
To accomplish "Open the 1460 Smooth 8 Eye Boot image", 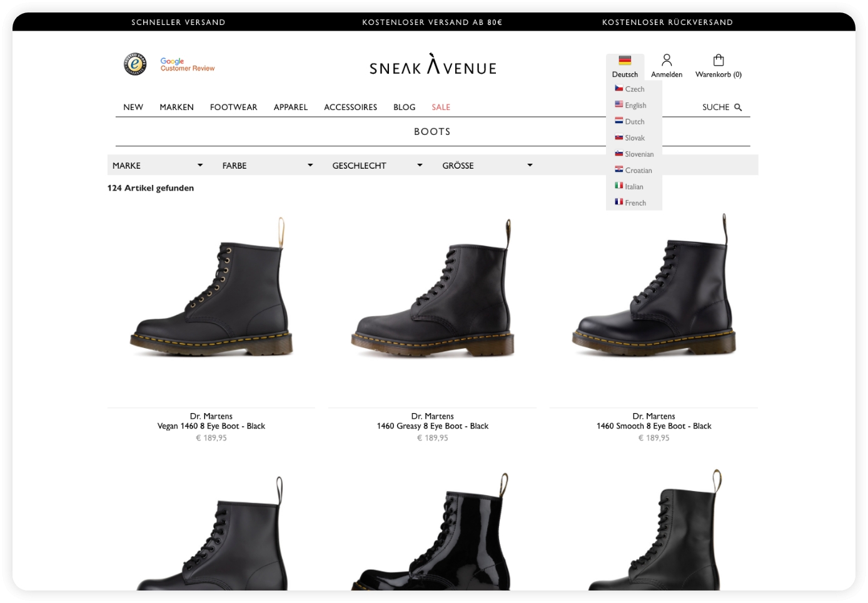I will click(x=654, y=285).
